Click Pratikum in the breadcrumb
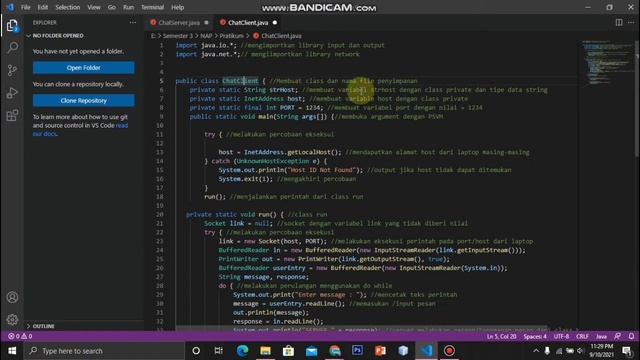Image resolution: width=640 pixels, height=360 pixels. point(231,36)
